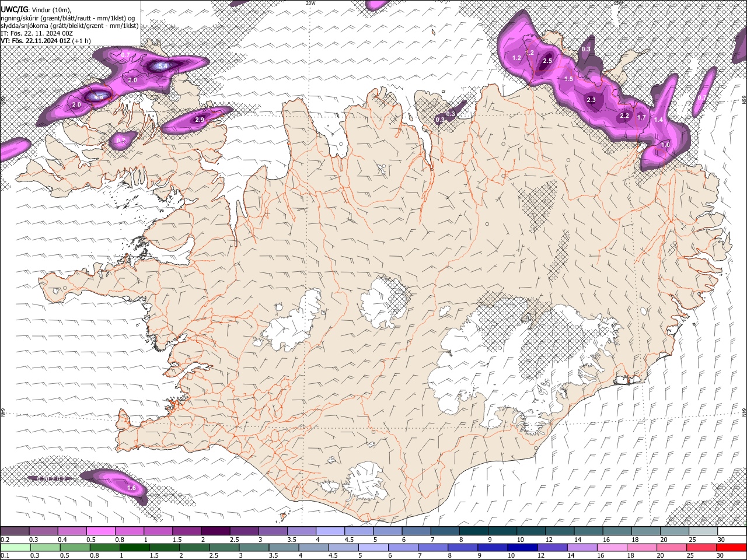Pick top-row dark purple swatch between 2 and 2.5
This screenshot has width=747, height=560.
[215, 531]
